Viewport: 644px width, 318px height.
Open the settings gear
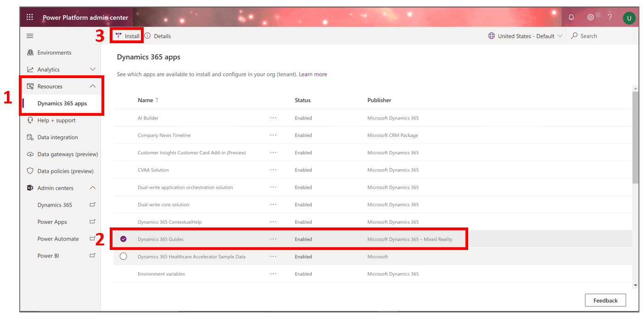point(590,17)
